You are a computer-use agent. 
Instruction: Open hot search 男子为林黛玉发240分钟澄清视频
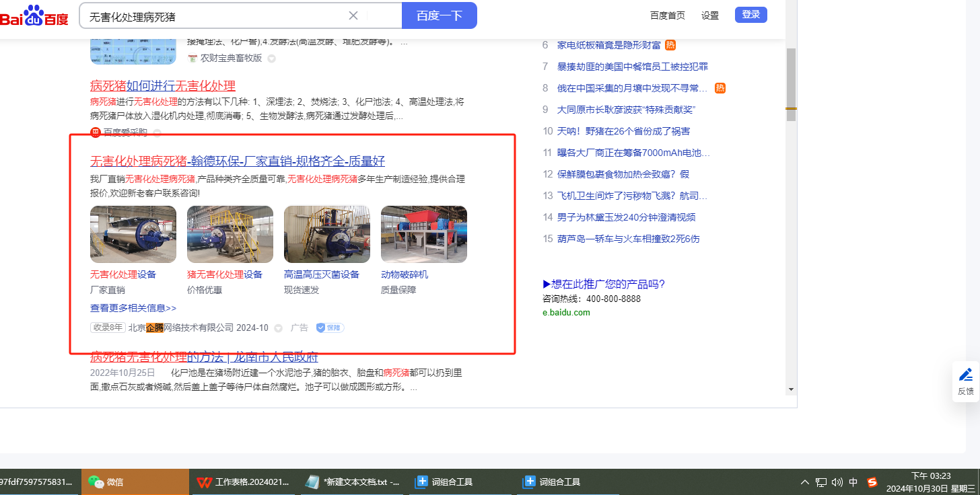pos(627,217)
